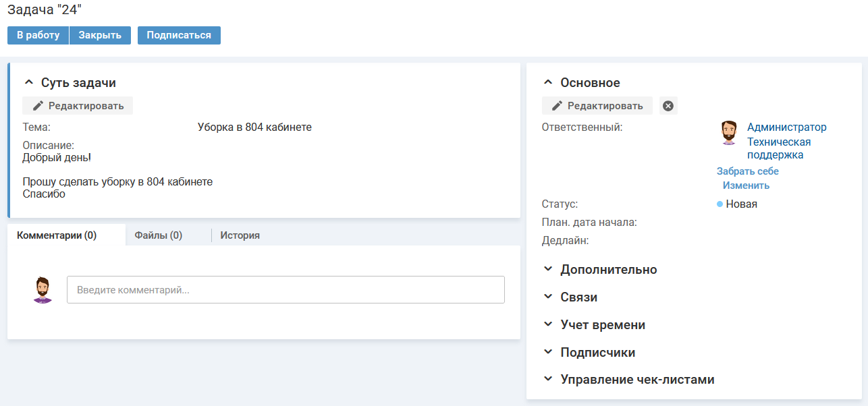Click the Забрать себе link
Image resolution: width=868 pixels, height=406 pixels.
[x=747, y=171]
